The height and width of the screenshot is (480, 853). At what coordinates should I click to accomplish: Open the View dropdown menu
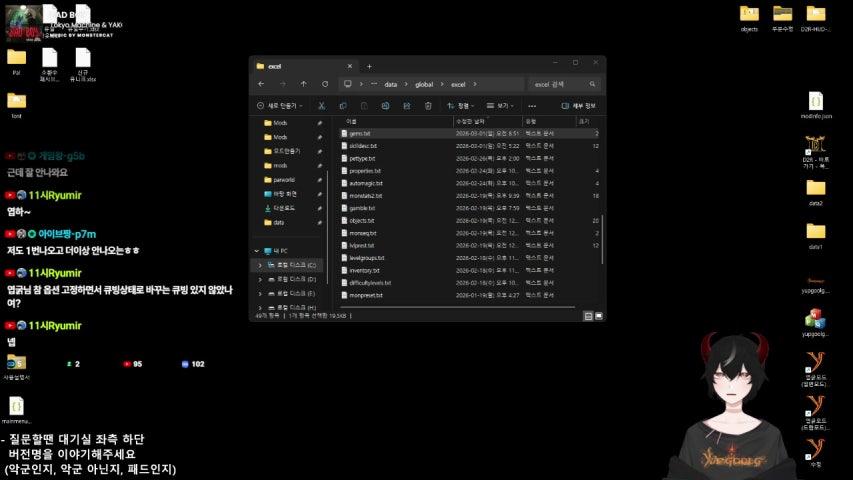tap(500, 106)
